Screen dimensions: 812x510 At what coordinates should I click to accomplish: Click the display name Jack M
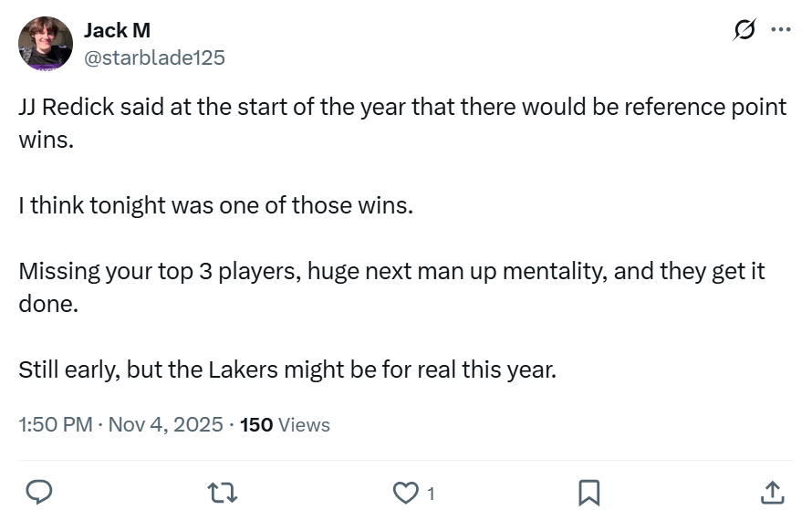coord(117,30)
